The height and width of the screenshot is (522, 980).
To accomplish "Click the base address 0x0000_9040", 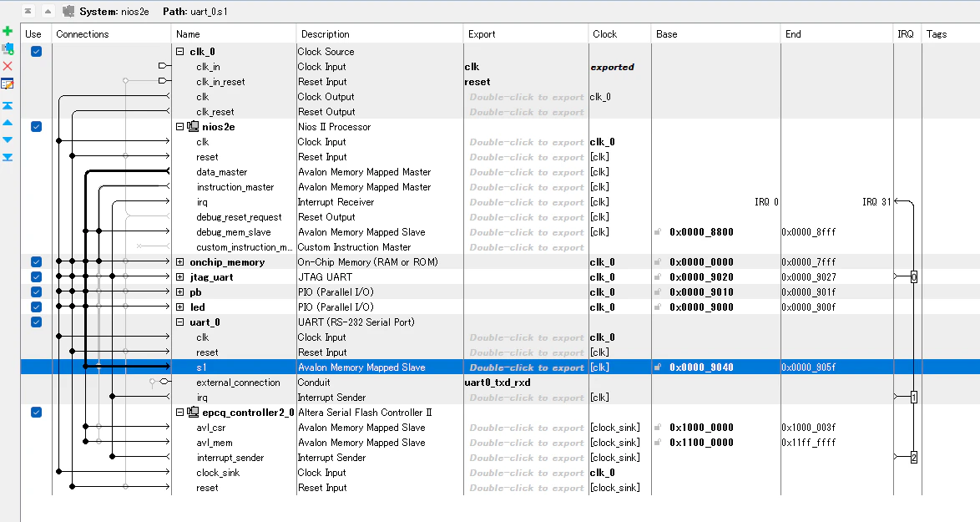I will 701,367.
